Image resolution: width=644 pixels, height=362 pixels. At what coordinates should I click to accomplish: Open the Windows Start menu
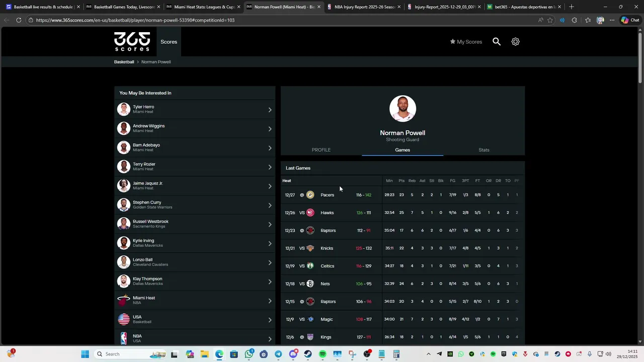[x=85, y=354]
